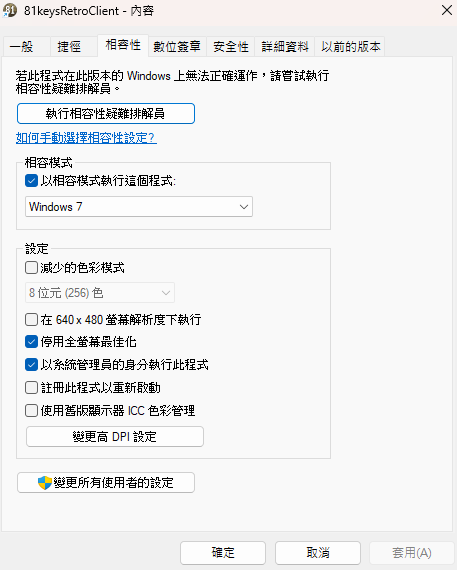Click the shield icon on 變更所有使用者的設定
The height and width of the screenshot is (570, 457).
pos(45,483)
